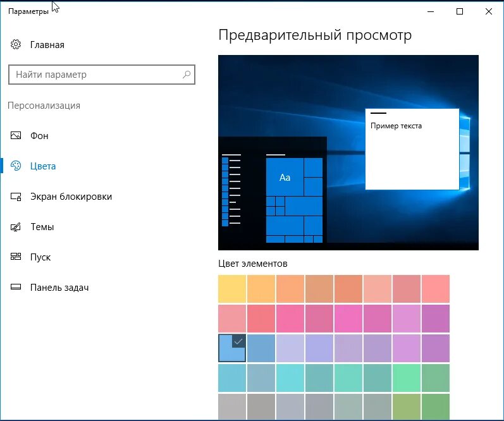Image resolution: width=504 pixels, height=421 pixels.
Task: Pick the last sage green swatch, fourth row
Action: (x=436, y=378)
